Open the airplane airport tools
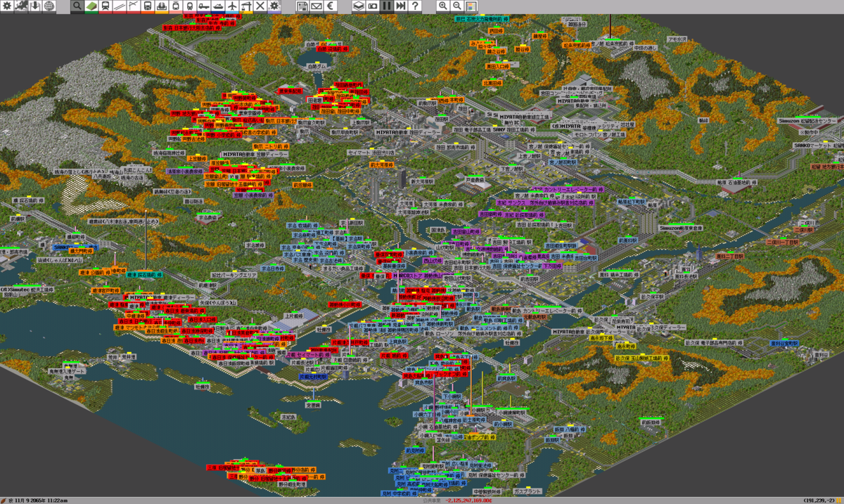The width and height of the screenshot is (844, 504). pyautogui.click(x=232, y=6)
